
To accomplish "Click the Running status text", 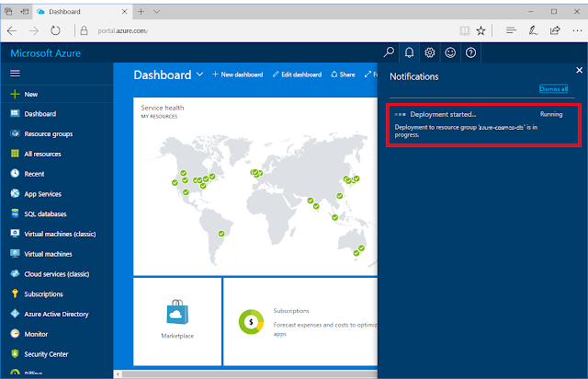I will coord(551,114).
